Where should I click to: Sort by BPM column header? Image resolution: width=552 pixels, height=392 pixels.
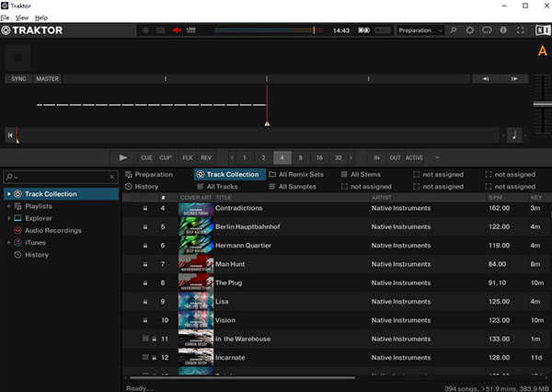pos(495,198)
